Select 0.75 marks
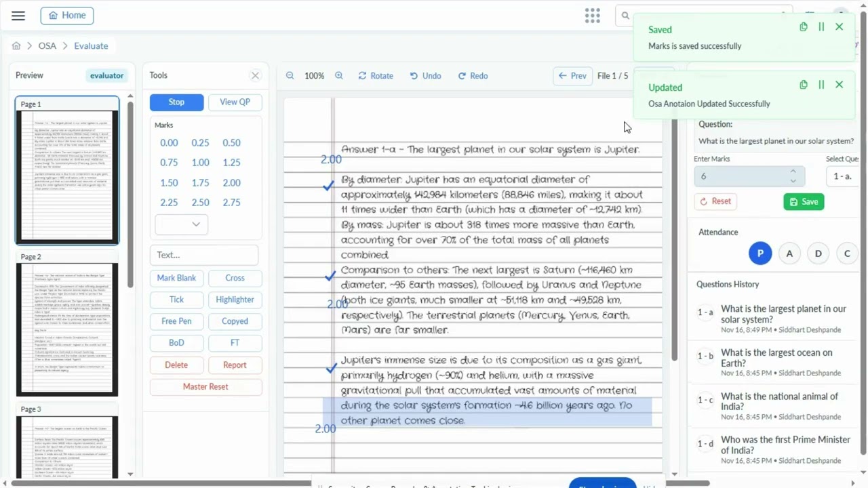868x488 pixels. click(x=169, y=163)
